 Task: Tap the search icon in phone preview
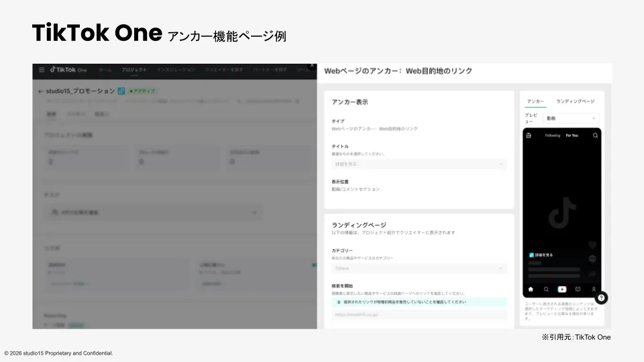tap(595, 135)
